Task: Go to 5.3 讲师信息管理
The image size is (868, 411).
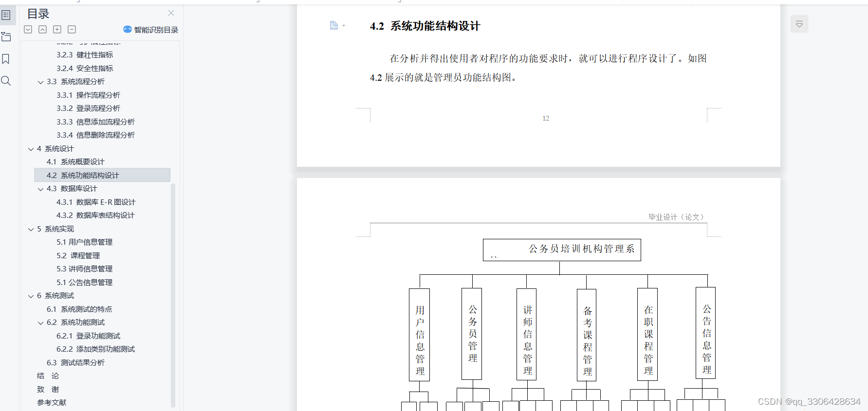Action: (x=84, y=269)
